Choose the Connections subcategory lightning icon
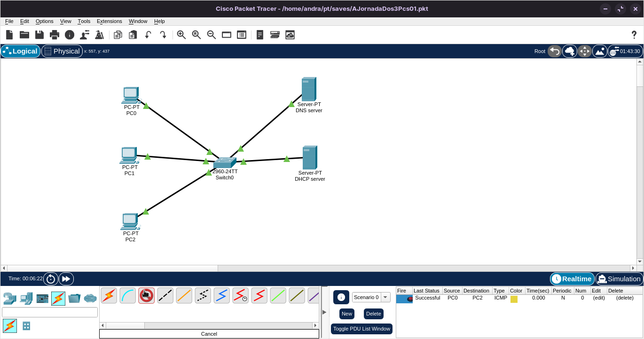This screenshot has height=339, width=644. coord(10,325)
